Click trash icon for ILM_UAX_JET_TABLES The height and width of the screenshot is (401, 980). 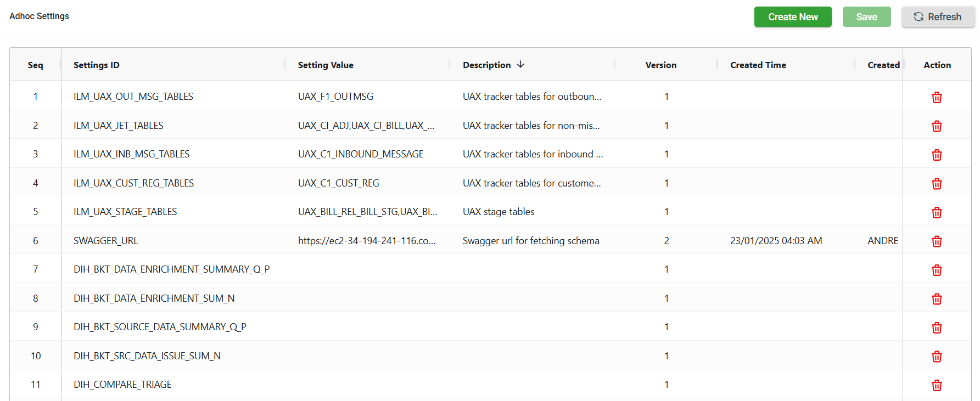point(937,126)
